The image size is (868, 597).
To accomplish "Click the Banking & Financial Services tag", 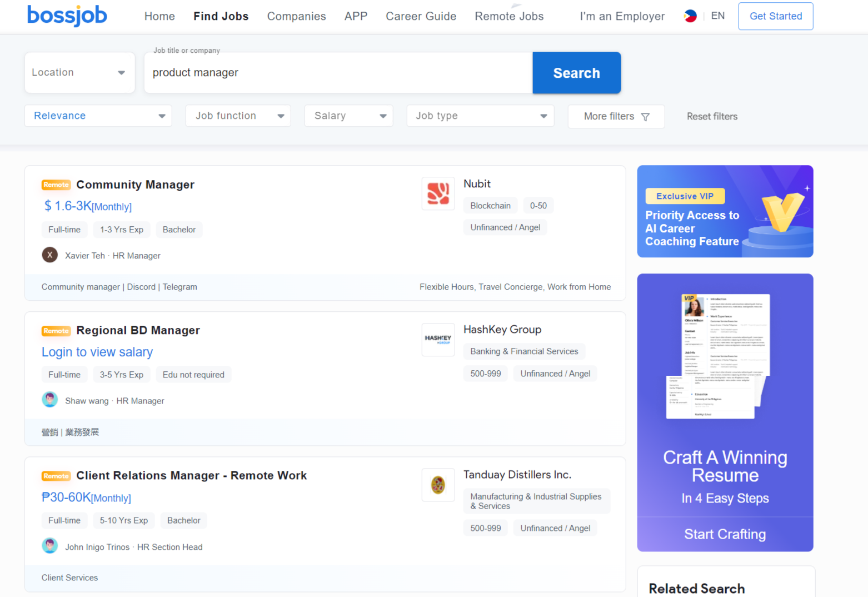I will (x=524, y=351).
